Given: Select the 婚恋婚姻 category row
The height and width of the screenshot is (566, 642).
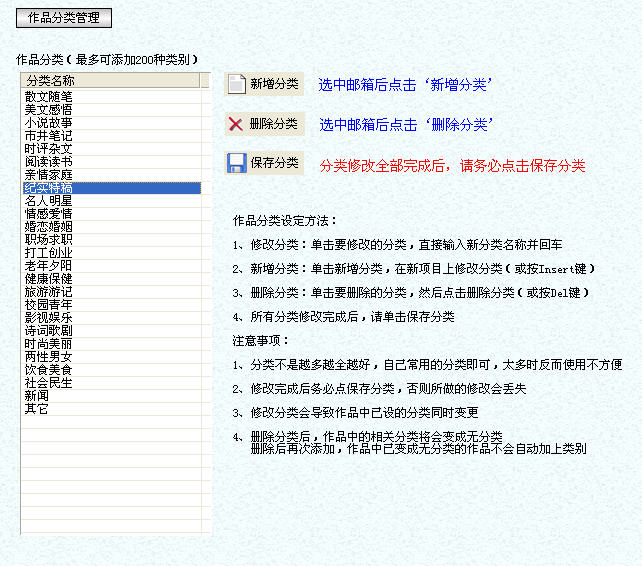Looking at the screenshot, I should tap(111, 227).
